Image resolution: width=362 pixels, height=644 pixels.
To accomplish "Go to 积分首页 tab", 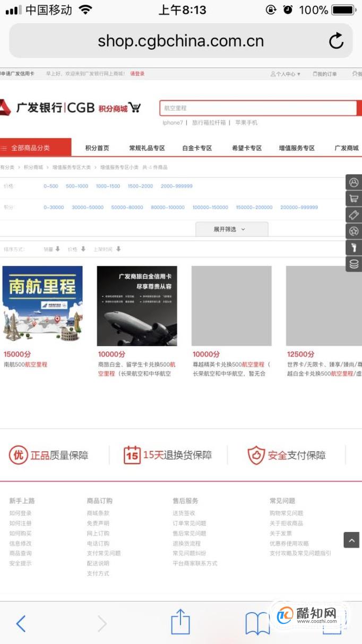I will [97, 148].
